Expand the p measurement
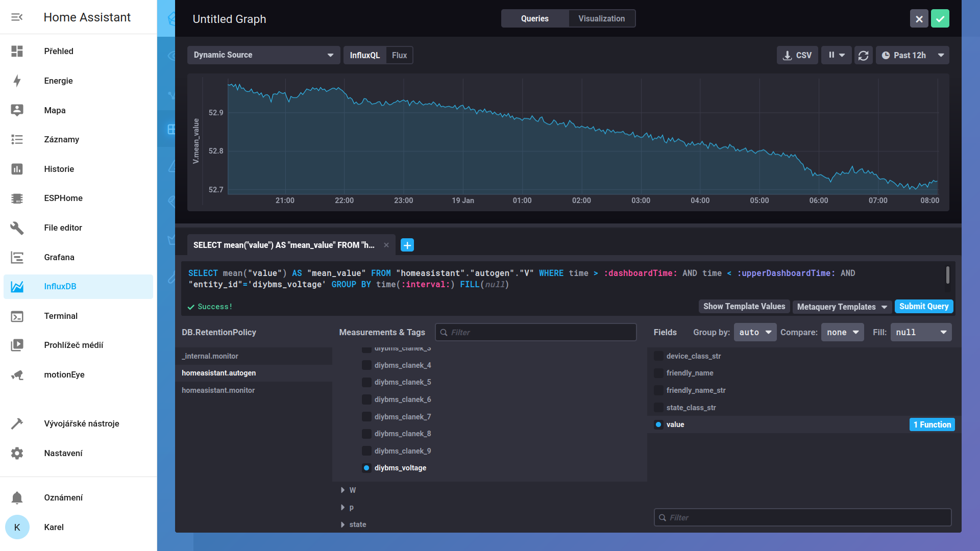Screen dimensions: 980x551 (342, 508)
